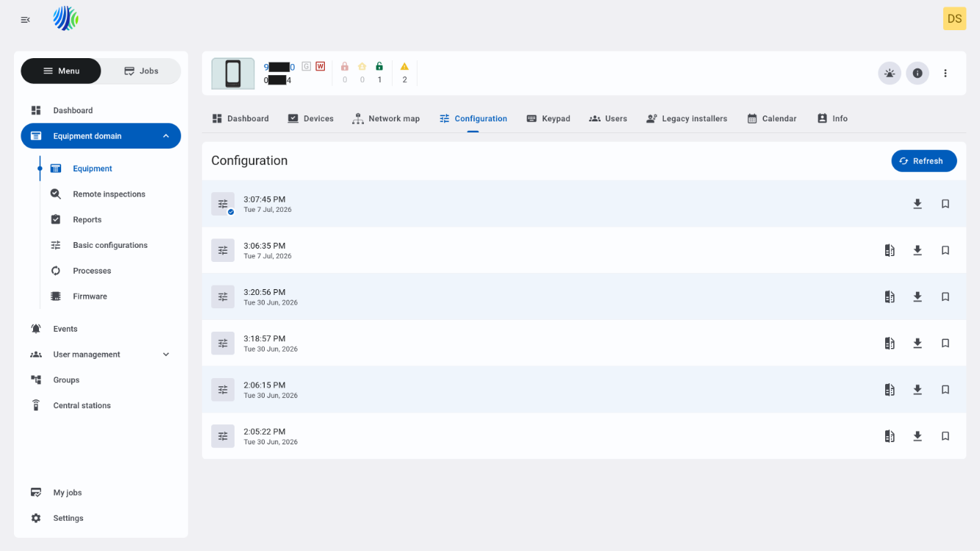
Task: Open Basic configurations
Action: pyautogui.click(x=110, y=245)
